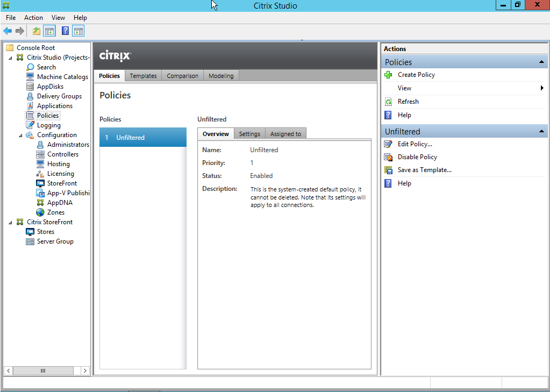This screenshot has width=550, height=392.
Task: Click Save as Template... action
Action: (425, 170)
